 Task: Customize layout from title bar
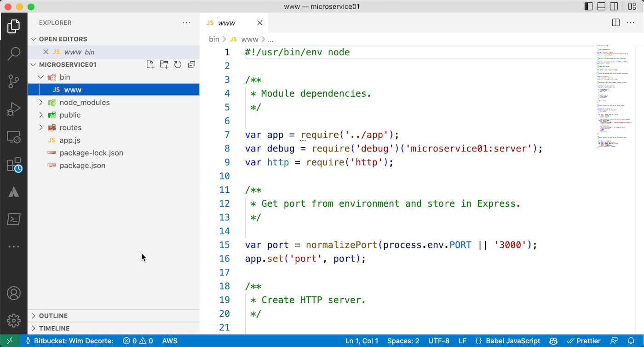(632, 6)
